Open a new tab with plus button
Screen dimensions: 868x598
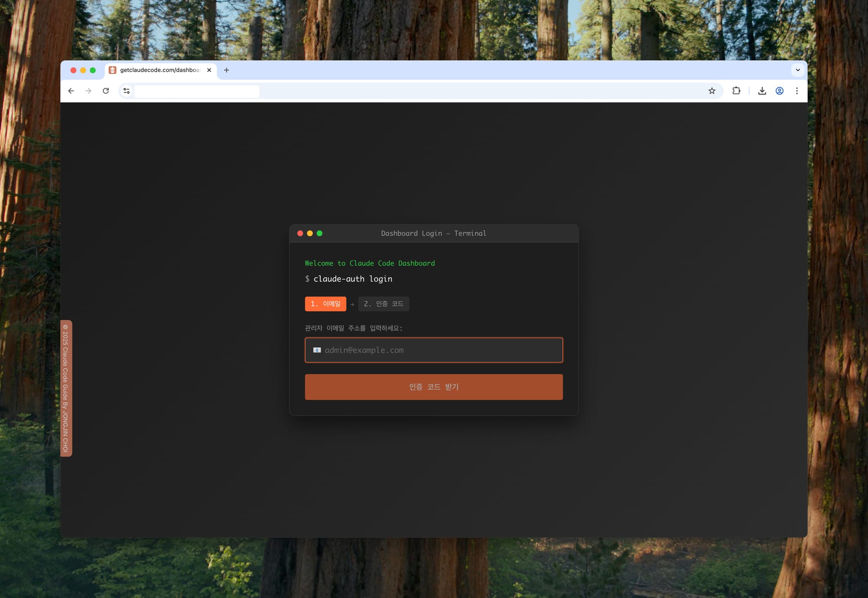coord(227,70)
